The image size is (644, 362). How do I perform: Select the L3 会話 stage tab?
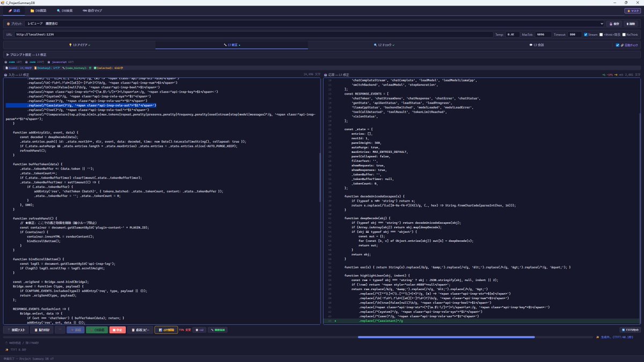(537, 45)
